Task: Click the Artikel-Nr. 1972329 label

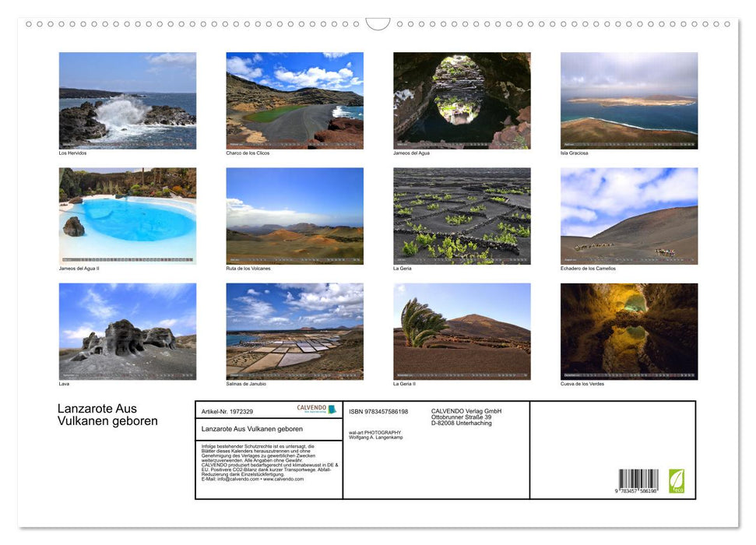Action: 227,410
